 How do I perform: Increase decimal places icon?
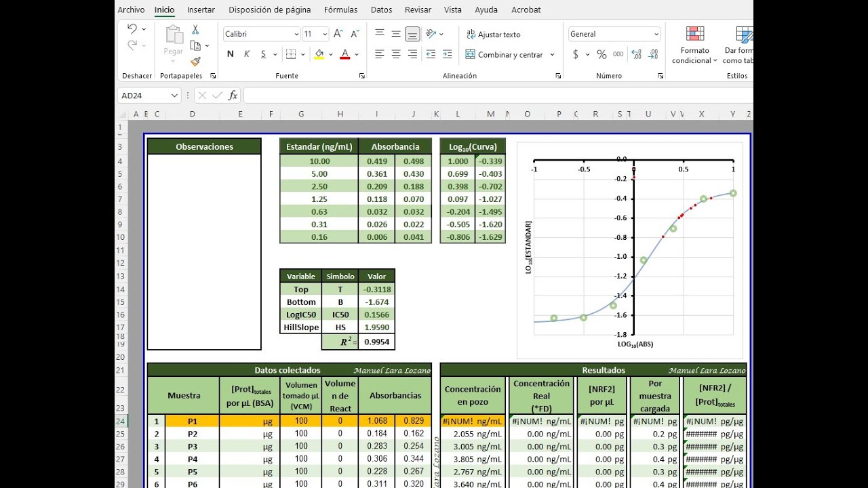(638, 54)
